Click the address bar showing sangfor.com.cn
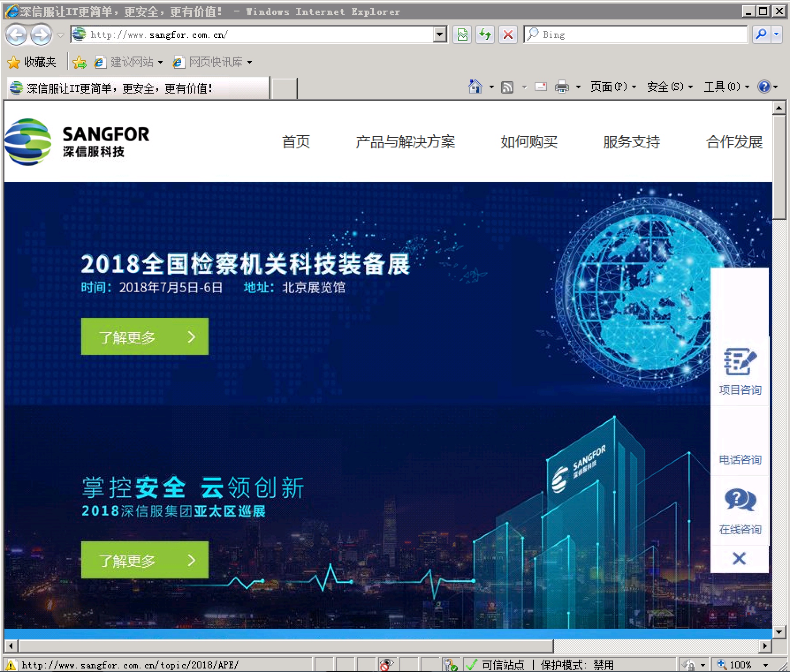Viewport: 790px width, 672px height. coord(252,34)
